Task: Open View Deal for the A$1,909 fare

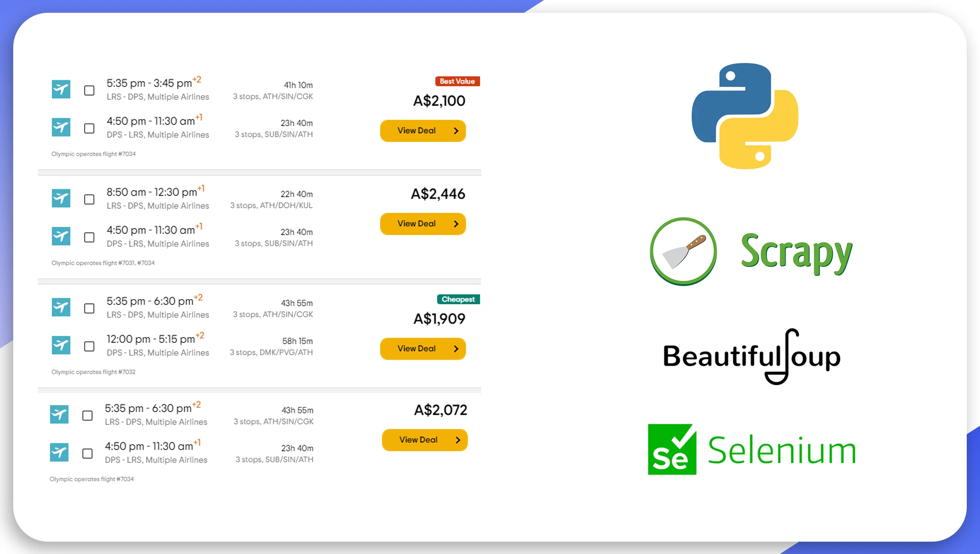Action: pos(423,348)
